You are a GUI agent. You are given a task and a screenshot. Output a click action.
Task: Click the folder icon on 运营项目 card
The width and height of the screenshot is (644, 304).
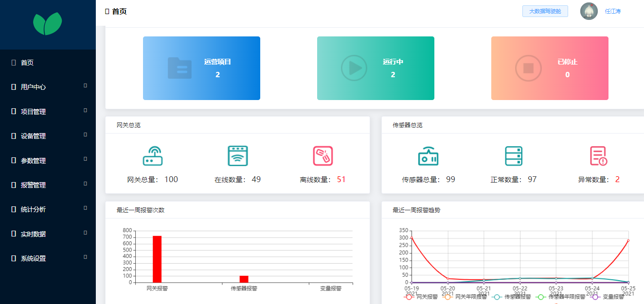coord(179,68)
